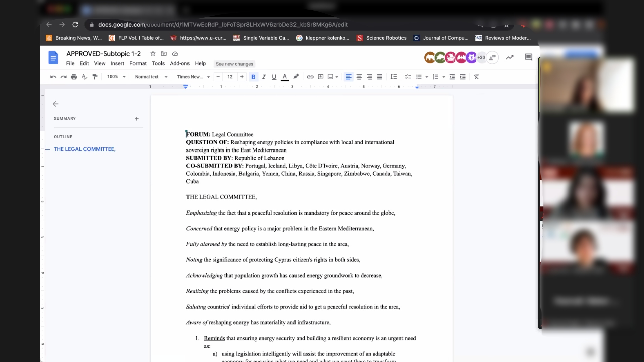
Task: Click See new changes button
Action: [x=234, y=64]
